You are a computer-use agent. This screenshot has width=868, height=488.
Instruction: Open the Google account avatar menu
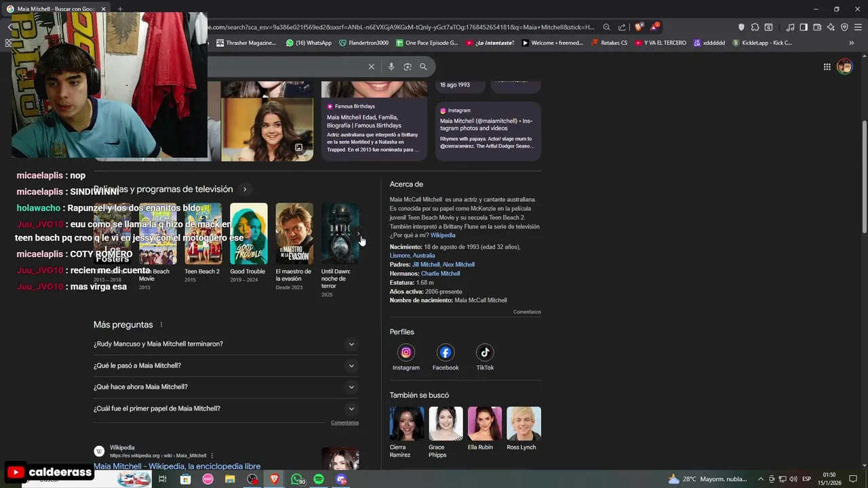tap(844, 66)
